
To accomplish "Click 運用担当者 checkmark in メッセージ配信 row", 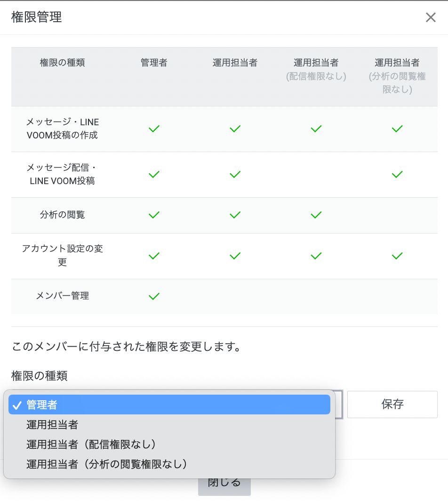I will (235, 175).
